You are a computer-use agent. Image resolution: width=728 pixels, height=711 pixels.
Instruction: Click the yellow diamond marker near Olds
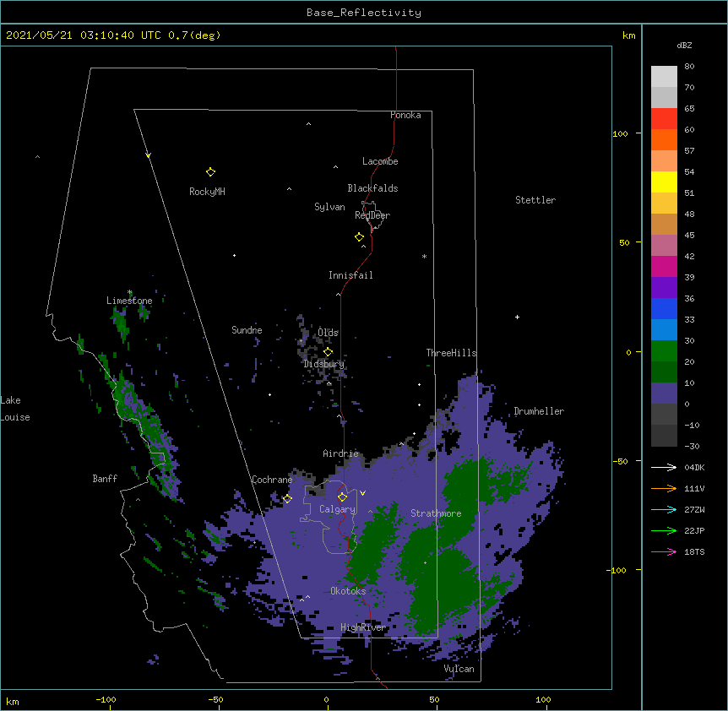328,352
